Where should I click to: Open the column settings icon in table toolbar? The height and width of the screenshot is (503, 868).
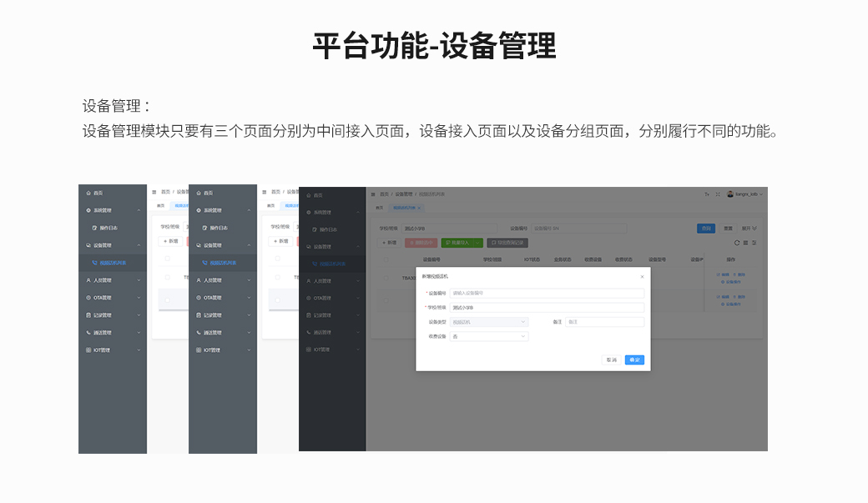coord(754,243)
